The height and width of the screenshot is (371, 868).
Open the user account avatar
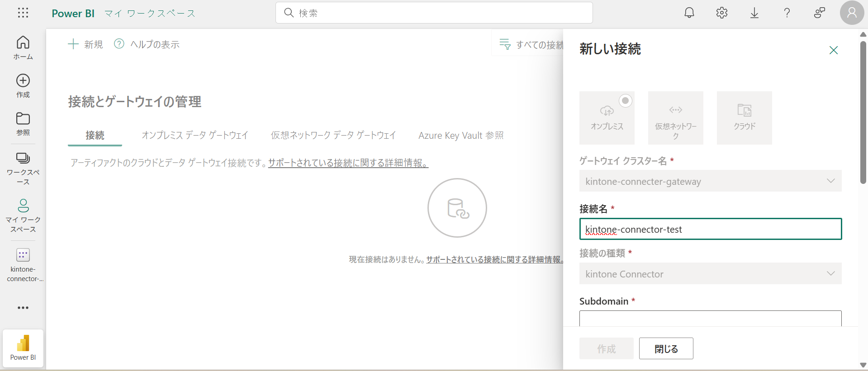tap(852, 13)
